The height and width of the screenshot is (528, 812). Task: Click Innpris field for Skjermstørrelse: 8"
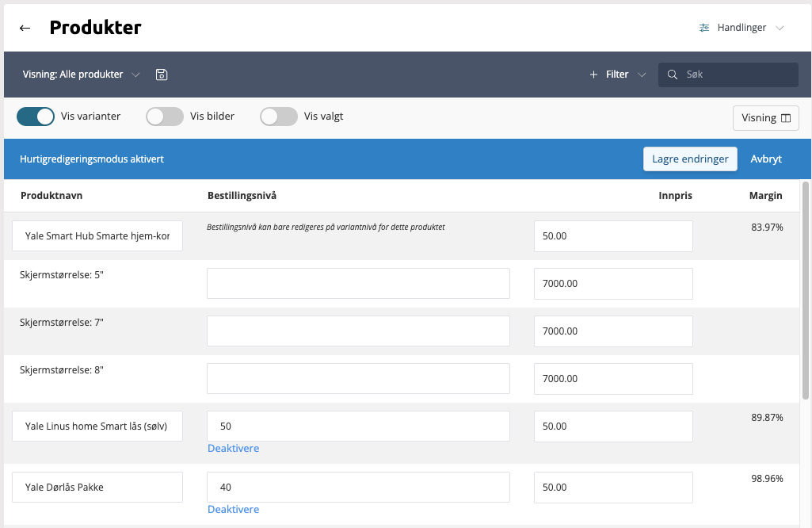613,379
